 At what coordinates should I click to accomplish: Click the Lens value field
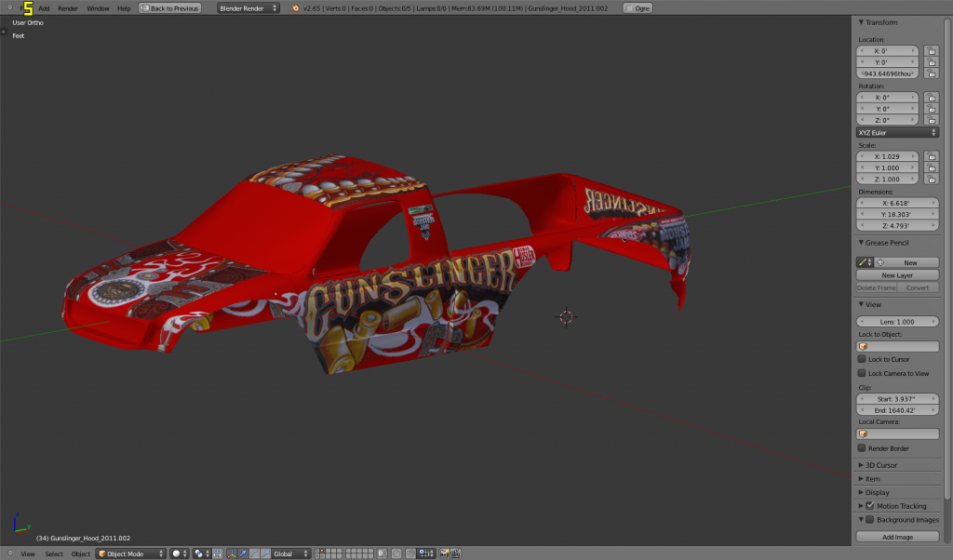coord(897,322)
